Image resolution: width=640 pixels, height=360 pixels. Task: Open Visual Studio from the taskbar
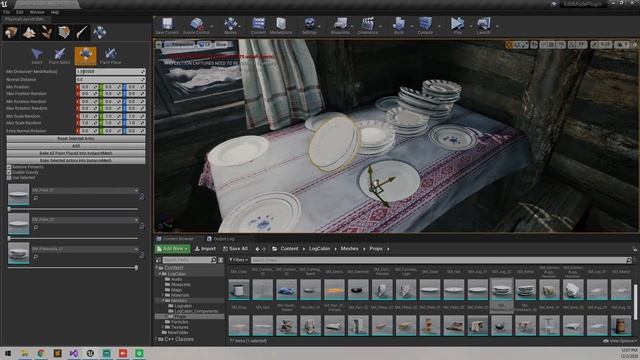(x=73, y=353)
